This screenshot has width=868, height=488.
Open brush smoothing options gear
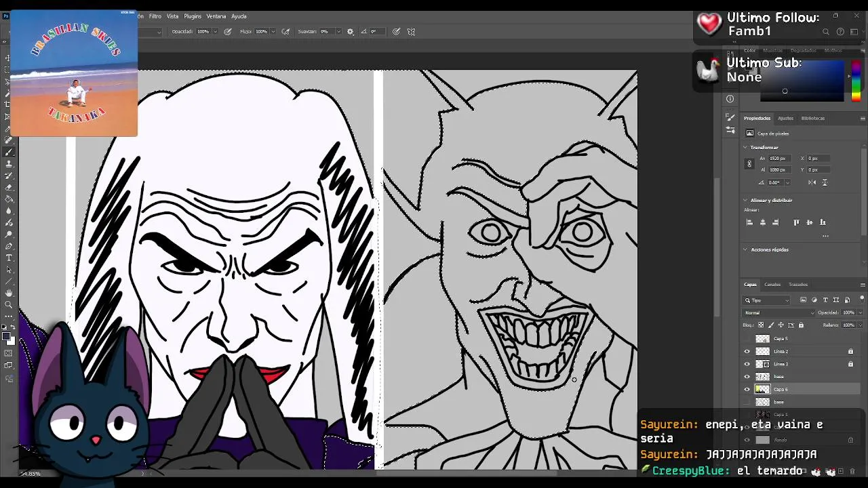tap(350, 31)
